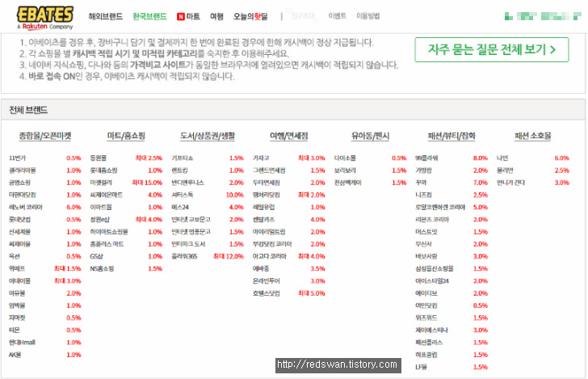Open the 셔터스톡 store link
Image resolution: width=588 pixels, height=379 pixels.
pos(183,195)
